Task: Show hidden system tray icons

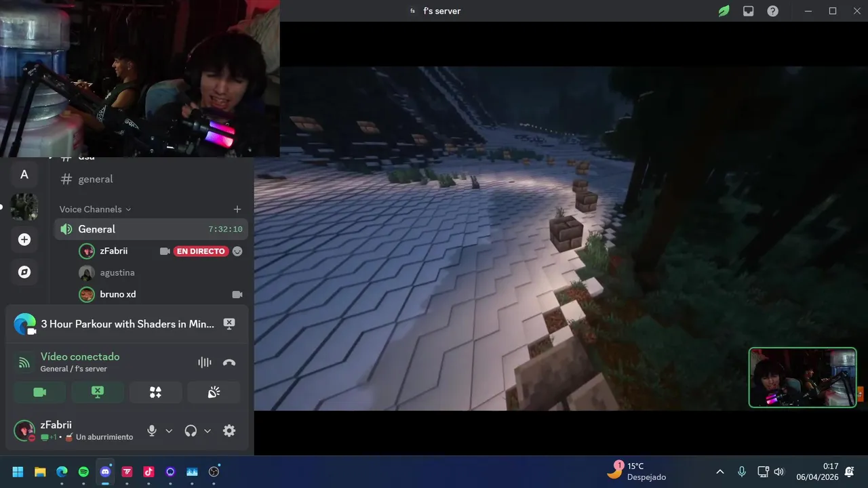Action: point(720,472)
